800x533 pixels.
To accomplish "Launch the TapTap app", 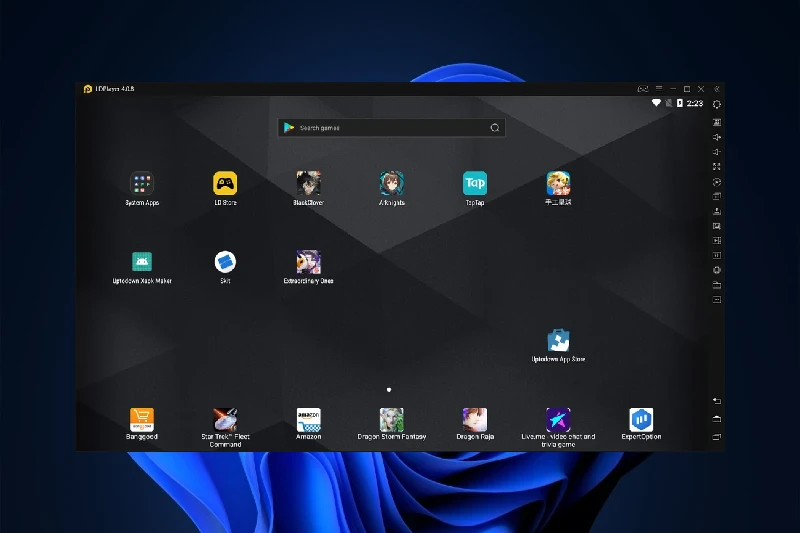I will (x=475, y=184).
